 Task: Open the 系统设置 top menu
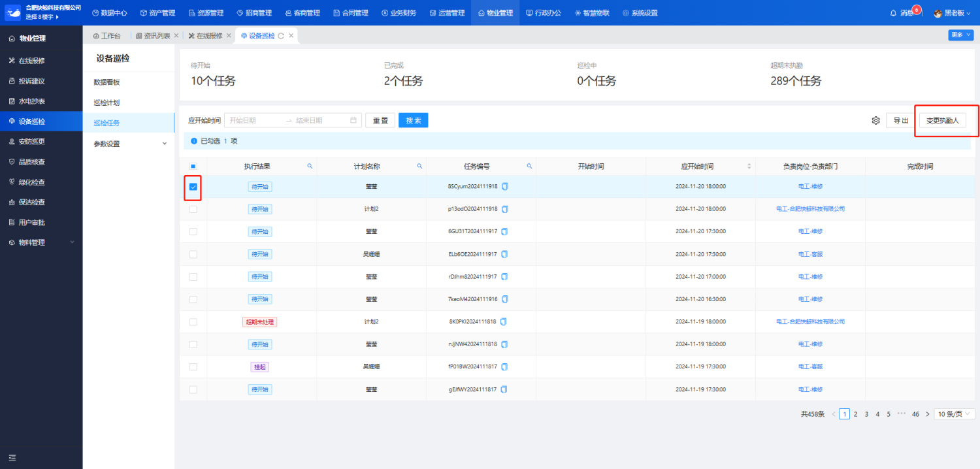[x=640, y=13]
